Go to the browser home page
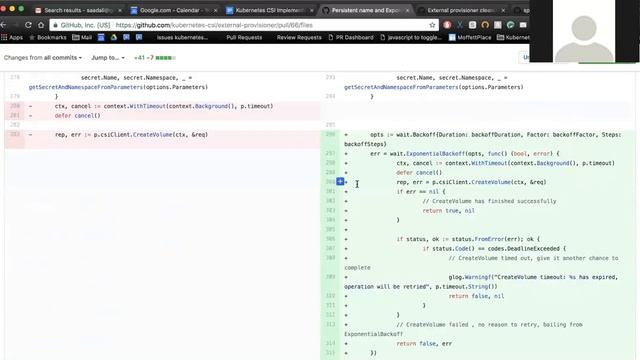640x360 pixels. coord(41,25)
